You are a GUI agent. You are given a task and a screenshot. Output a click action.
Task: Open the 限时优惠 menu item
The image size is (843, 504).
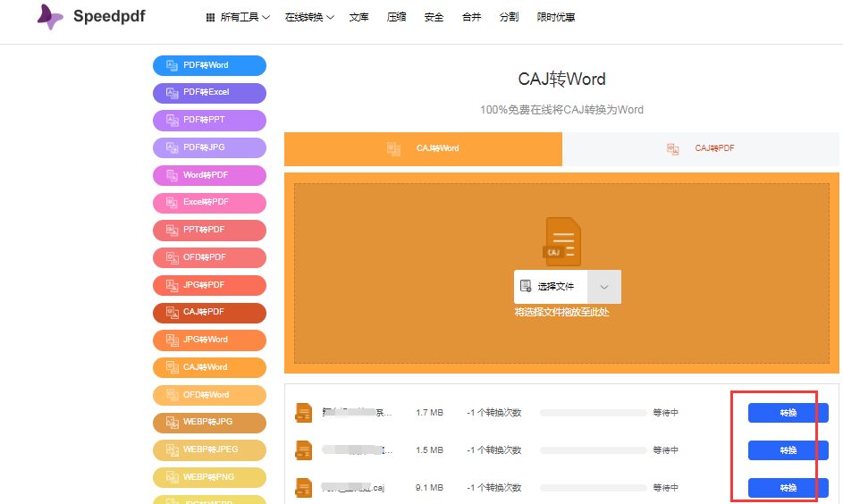click(556, 17)
